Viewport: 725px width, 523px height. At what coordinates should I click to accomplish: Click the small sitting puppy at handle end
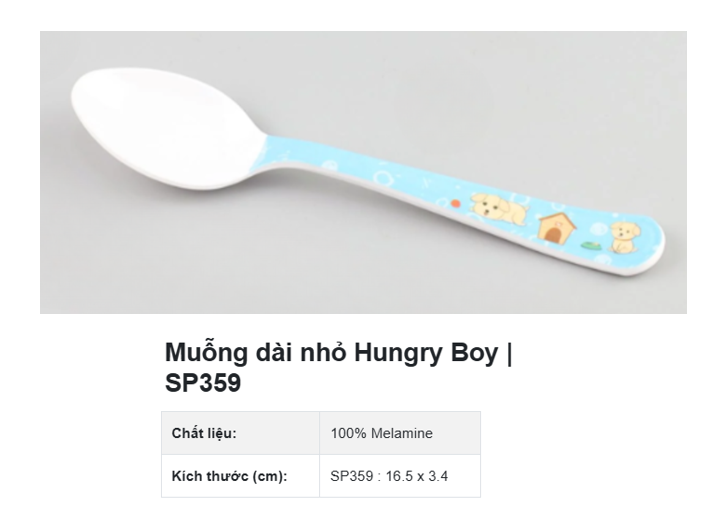pos(627,235)
